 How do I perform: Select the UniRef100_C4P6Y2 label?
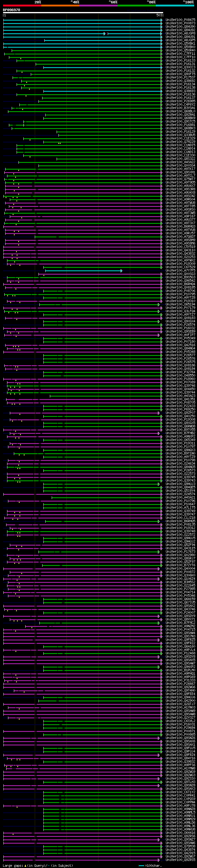[x=180, y=104]
